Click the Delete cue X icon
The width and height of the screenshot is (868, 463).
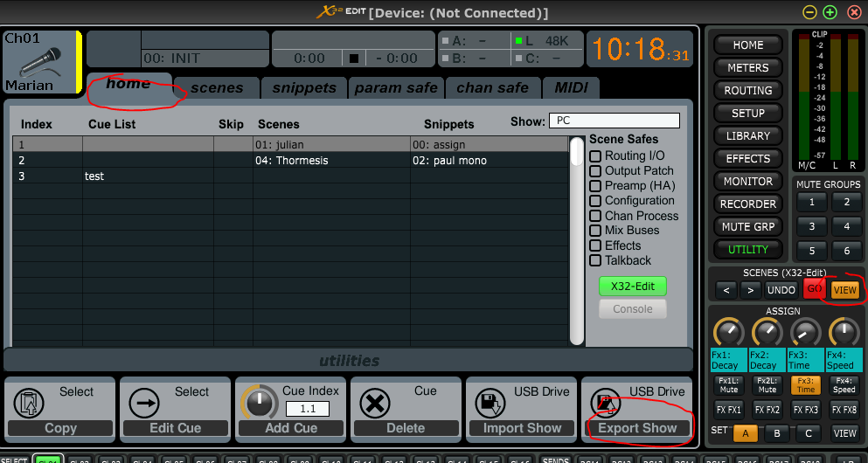pyautogui.click(x=375, y=404)
